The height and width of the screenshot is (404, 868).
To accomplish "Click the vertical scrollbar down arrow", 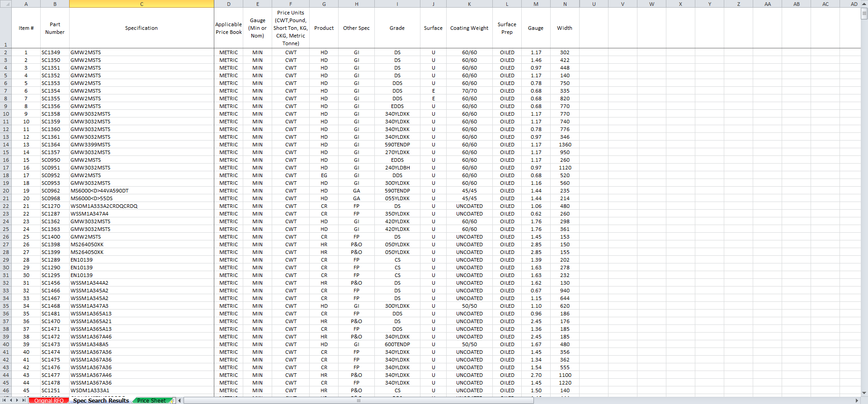I will [x=864, y=393].
